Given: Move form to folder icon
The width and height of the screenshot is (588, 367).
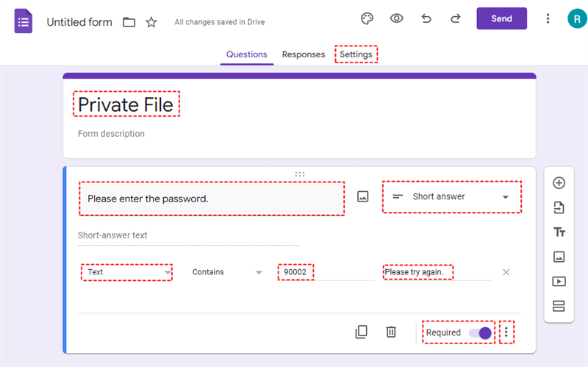Looking at the screenshot, I should click(x=129, y=22).
